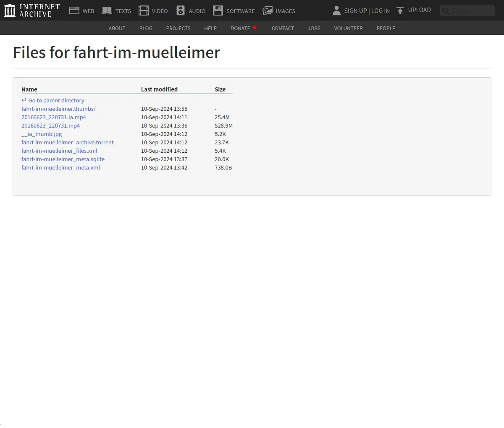
Task: Download fahrt-im-muelleimer_archive.torrent
Action: pyautogui.click(x=68, y=142)
